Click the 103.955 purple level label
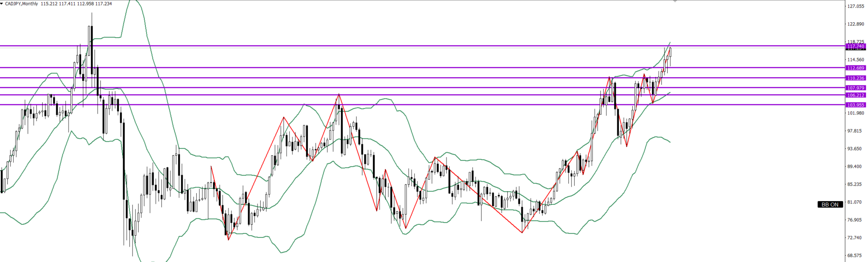Viewport: 868px width, 262px height. (x=856, y=105)
